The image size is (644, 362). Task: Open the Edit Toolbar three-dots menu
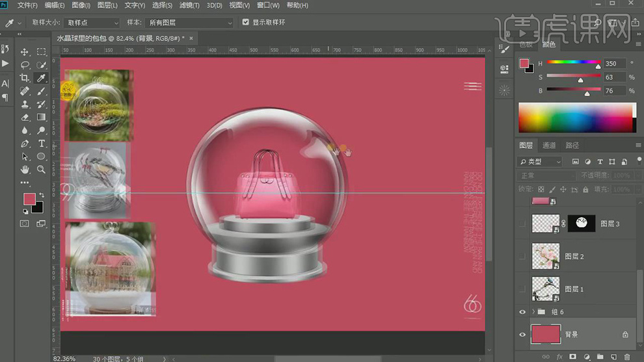(25, 183)
